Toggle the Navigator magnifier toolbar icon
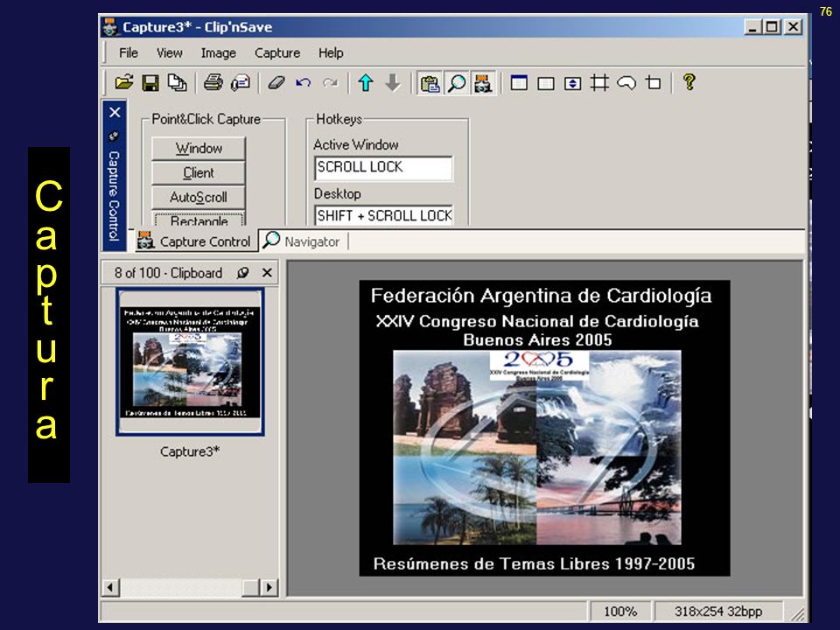Viewport: 840px width, 630px height. 457,83
